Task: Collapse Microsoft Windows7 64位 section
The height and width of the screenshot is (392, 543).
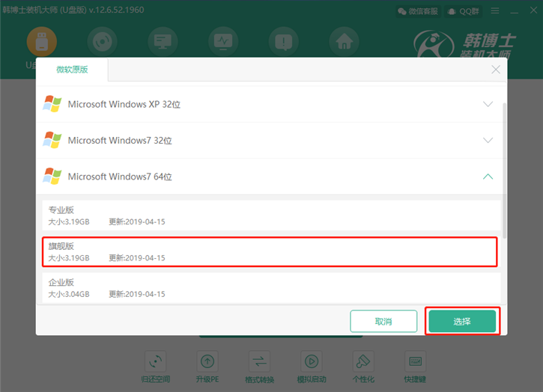Action: (488, 177)
